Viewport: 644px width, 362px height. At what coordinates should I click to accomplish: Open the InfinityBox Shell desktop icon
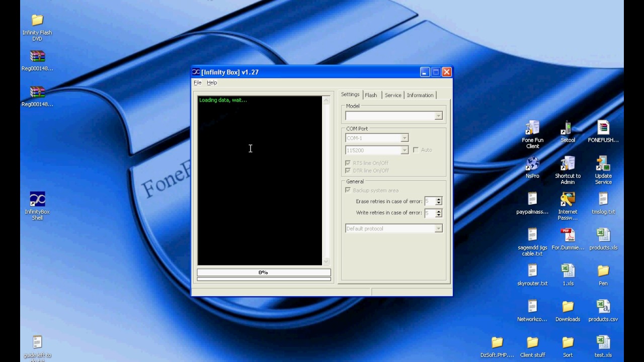(x=37, y=199)
